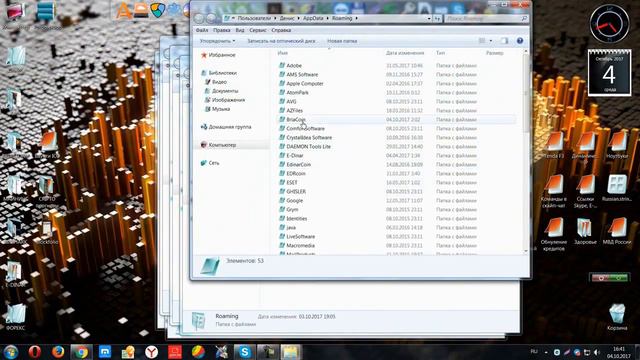Click the analog clock gadget
The width and height of the screenshot is (640, 360).
609,24
